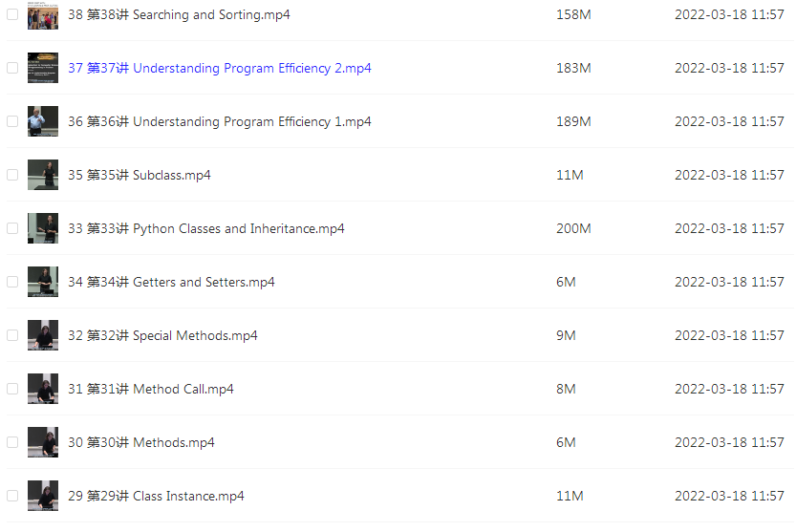Viewport: 796px width, 532px height.
Task: Click file name 29 Class Instance.mp4
Action: click(x=156, y=496)
